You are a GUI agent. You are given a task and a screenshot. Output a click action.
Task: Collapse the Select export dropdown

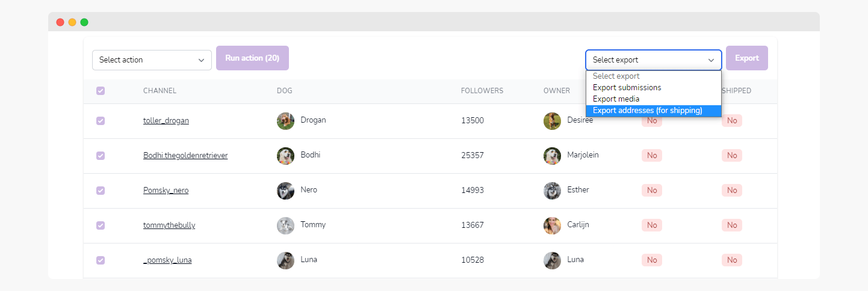[653, 60]
